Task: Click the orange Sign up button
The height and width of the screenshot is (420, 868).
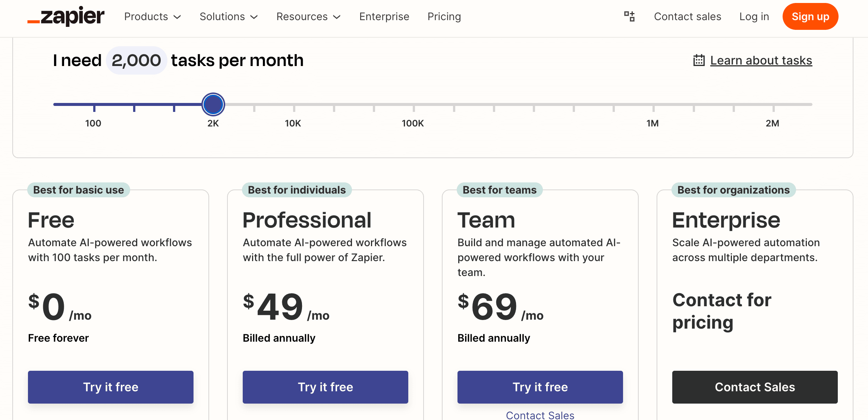Action: tap(810, 16)
